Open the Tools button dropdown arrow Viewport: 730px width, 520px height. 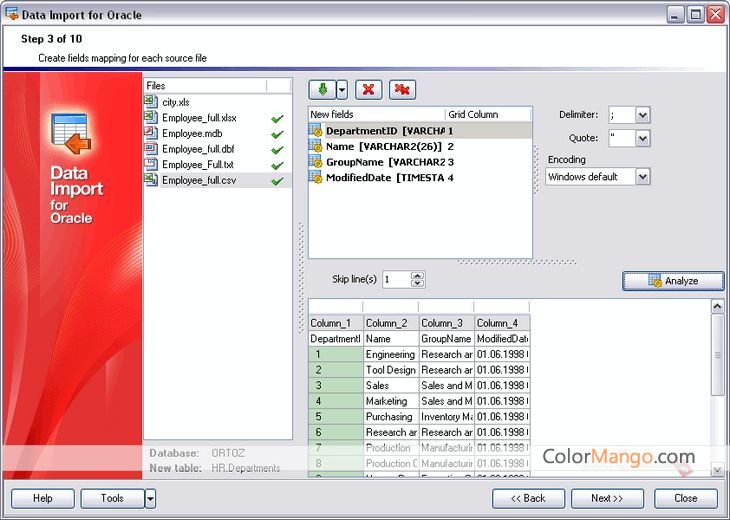[150, 499]
